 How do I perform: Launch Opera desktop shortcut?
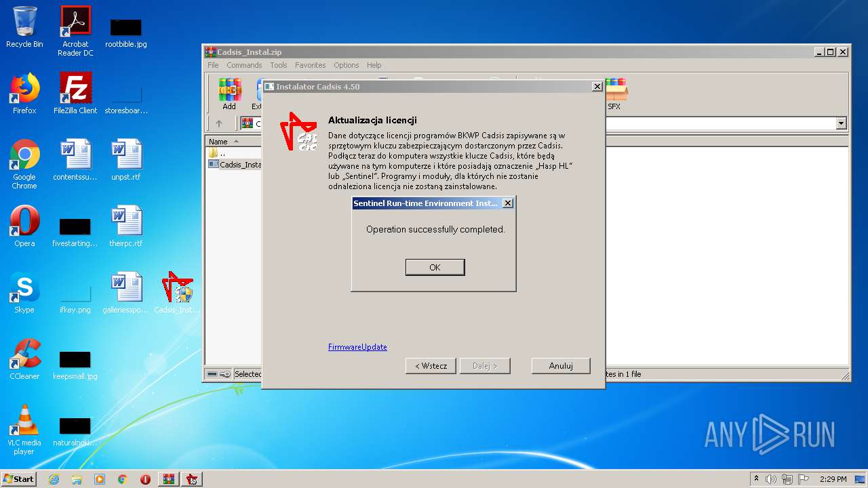pos(24,226)
